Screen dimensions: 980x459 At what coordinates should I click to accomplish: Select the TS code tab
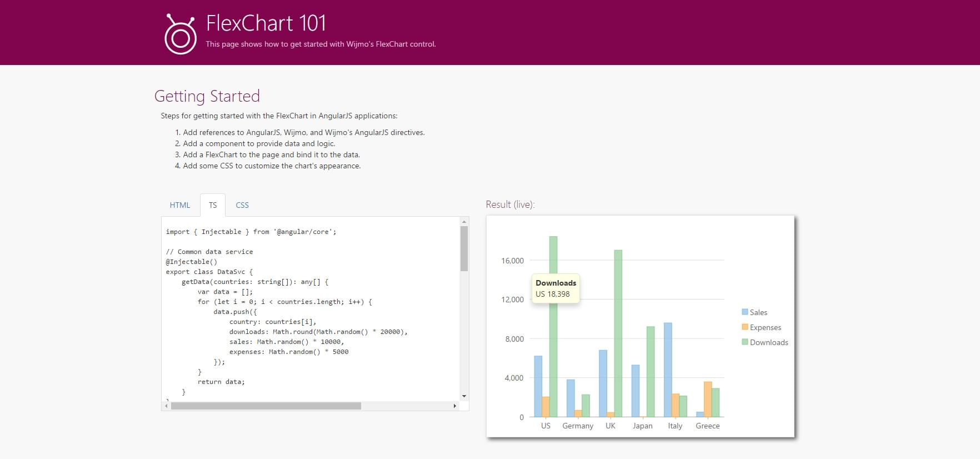[x=213, y=205]
